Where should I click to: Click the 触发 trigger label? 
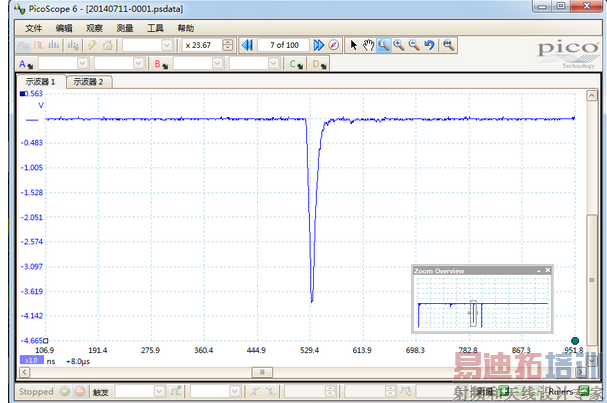[100, 392]
